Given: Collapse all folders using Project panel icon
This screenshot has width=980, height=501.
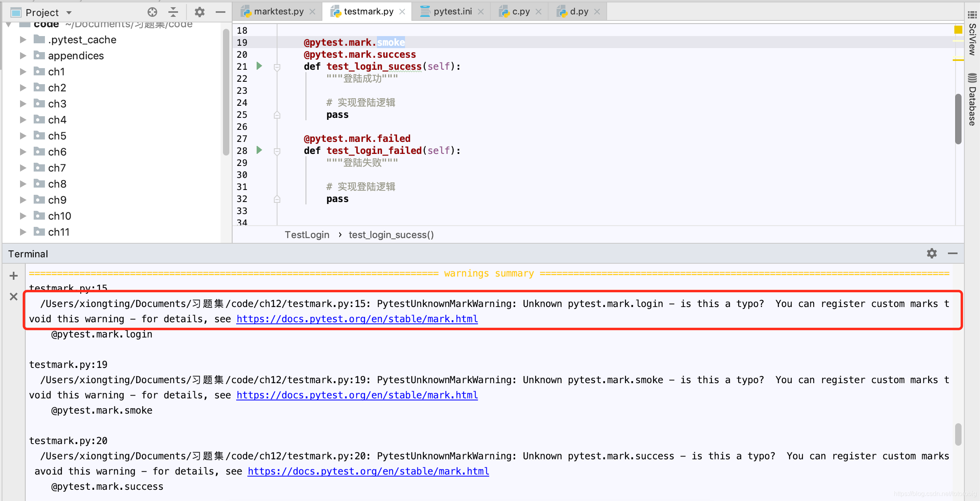Looking at the screenshot, I should pos(173,12).
